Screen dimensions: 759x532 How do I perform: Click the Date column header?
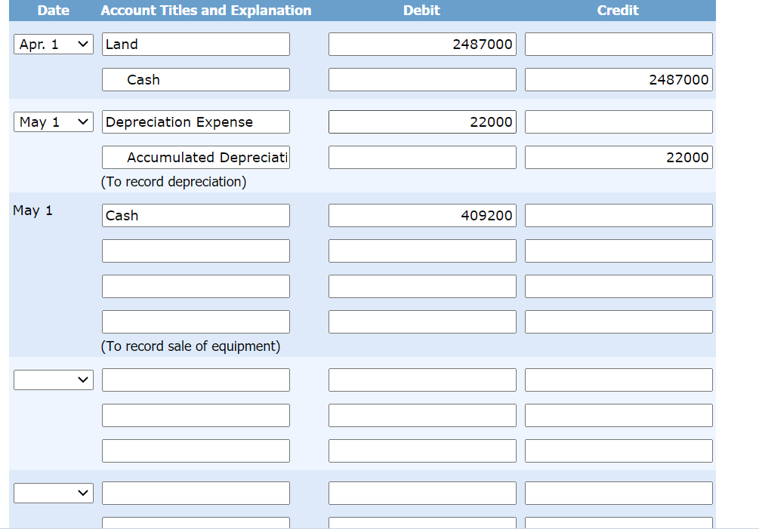pyautogui.click(x=54, y=10)
